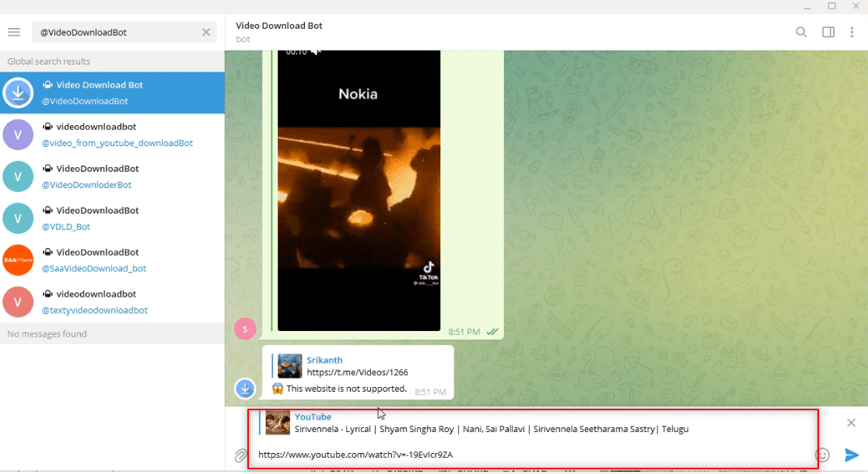Send the message with the arrow icon
The width and height of the screenshot is (868, 474).
[x=851, y=456]
